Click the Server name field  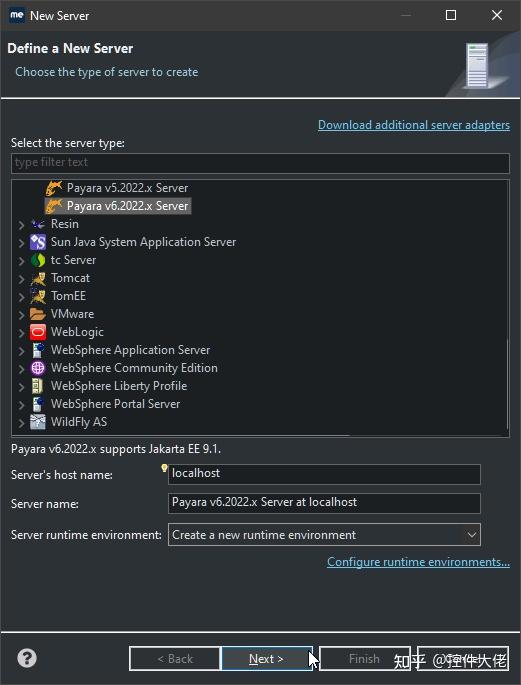pos(324,503)
